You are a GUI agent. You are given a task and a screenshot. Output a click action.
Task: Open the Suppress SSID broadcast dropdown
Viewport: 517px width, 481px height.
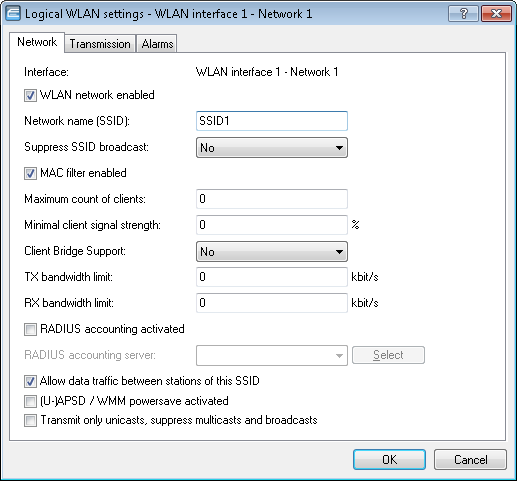272,148
